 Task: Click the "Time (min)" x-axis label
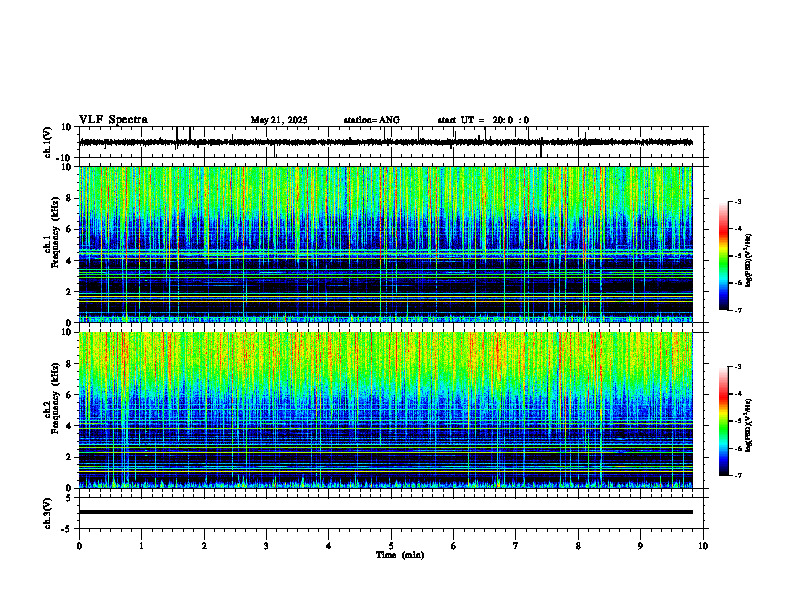400,555
